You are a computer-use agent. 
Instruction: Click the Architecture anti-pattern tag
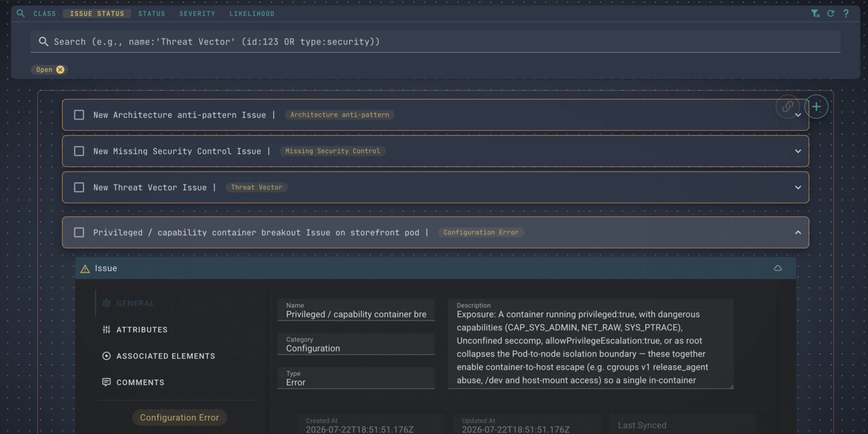[340, 115]
